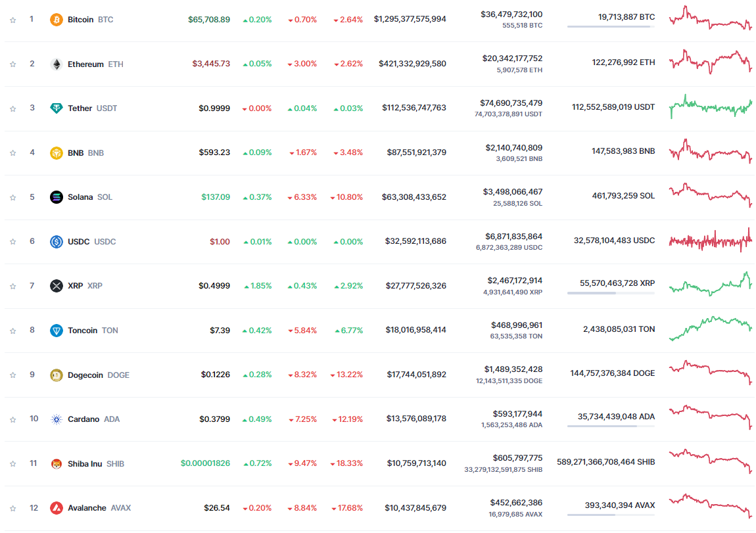This screenshot has width=756, height=533.
Task: Click the Dogecoin logo icon
Action: pos(57,375)
